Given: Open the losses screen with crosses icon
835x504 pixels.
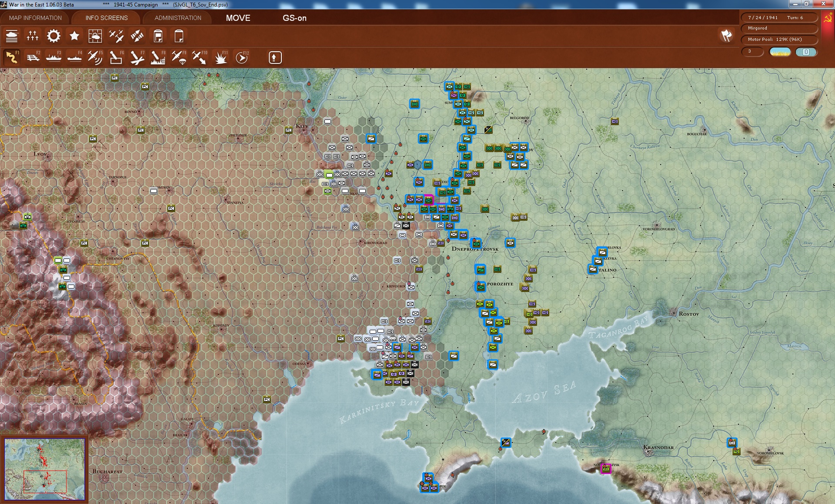Looking at the screenshot, I should [33, 36].
